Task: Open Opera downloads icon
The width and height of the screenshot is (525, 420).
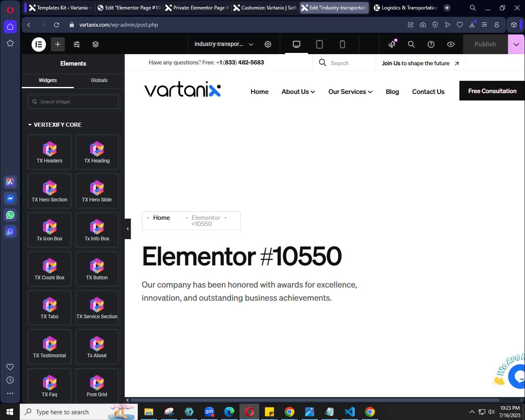Action: [x=472, y=25]
